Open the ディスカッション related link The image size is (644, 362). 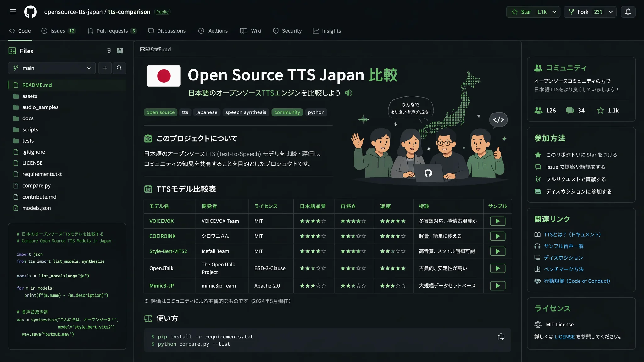[563, 258]
